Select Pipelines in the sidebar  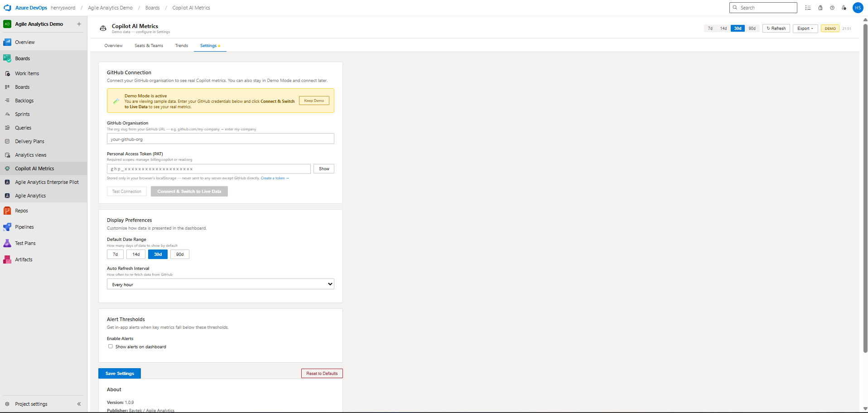point(24,226)
